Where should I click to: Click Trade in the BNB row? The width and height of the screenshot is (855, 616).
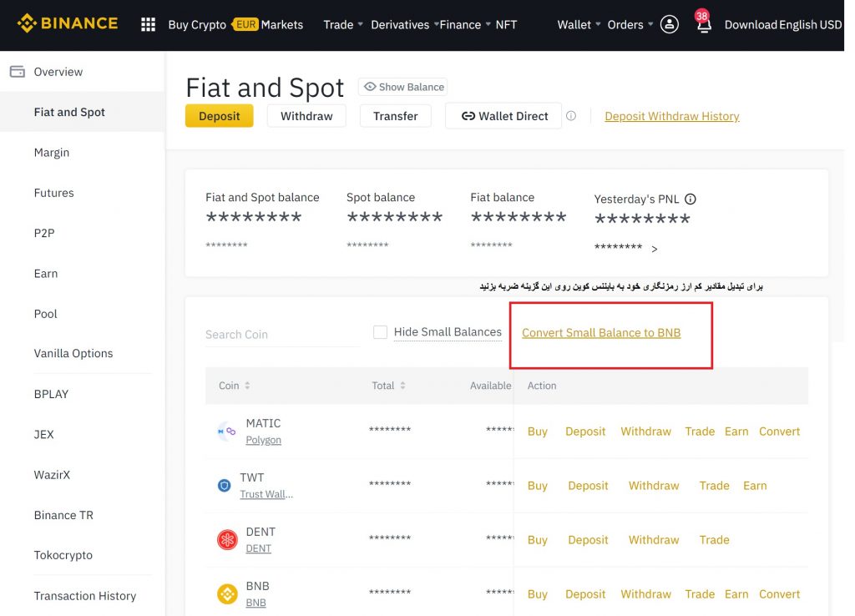(x=700, y=593)
